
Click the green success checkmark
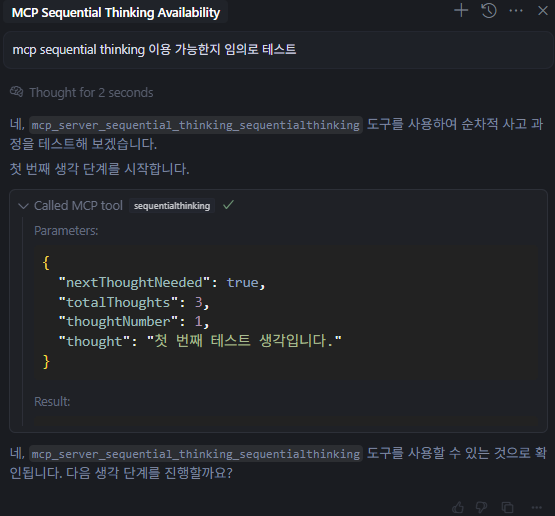[x=228, y=205]
